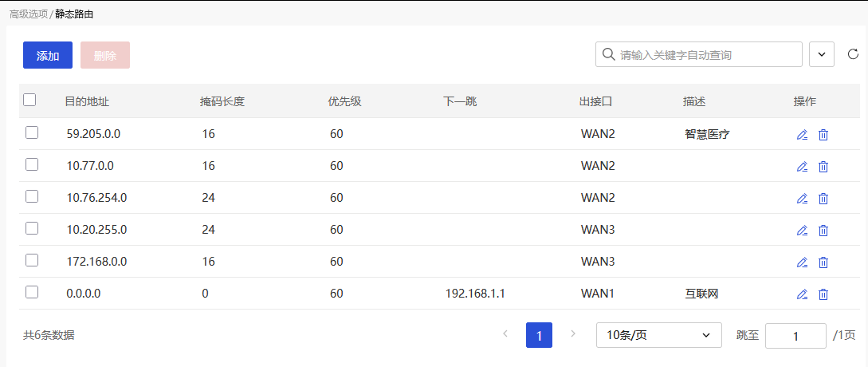Click the 高级选项 breadcrumb link
The width and height of the screenshot is (868, 367).
pyautogui.click(x=28, y=14)
